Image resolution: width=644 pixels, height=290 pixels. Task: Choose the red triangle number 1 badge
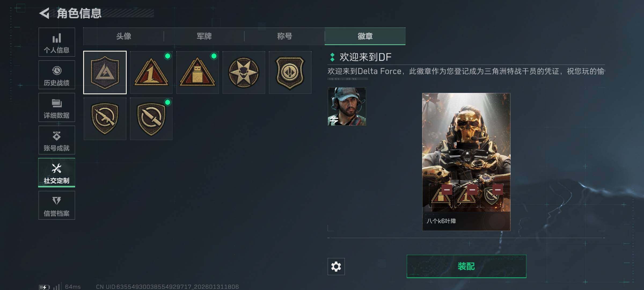click(151, 73)
